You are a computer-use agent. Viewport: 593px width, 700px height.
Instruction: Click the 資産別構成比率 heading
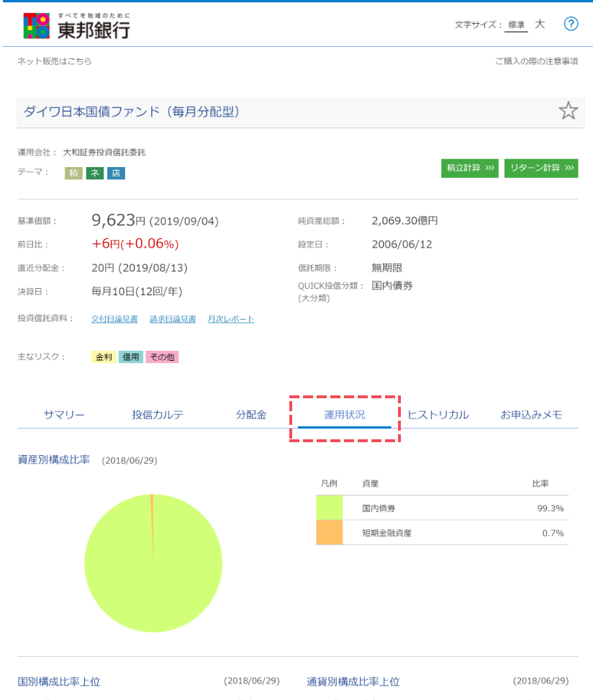coord(53,459)
